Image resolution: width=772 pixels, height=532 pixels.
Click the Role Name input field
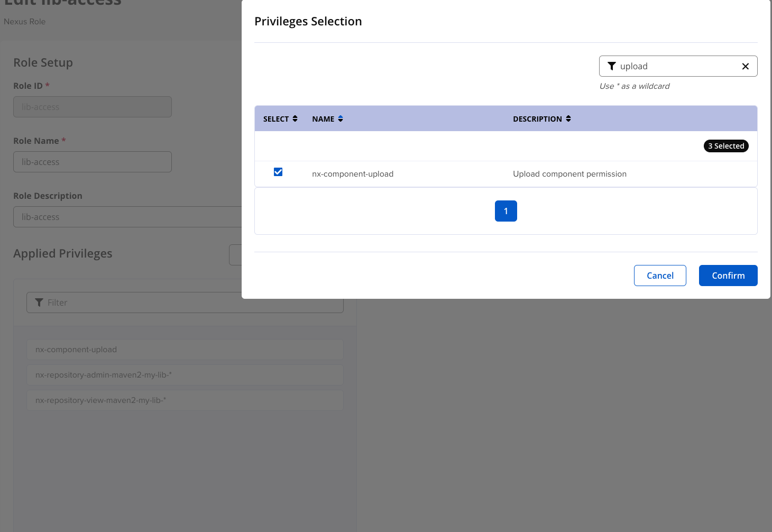pos(93,162)
